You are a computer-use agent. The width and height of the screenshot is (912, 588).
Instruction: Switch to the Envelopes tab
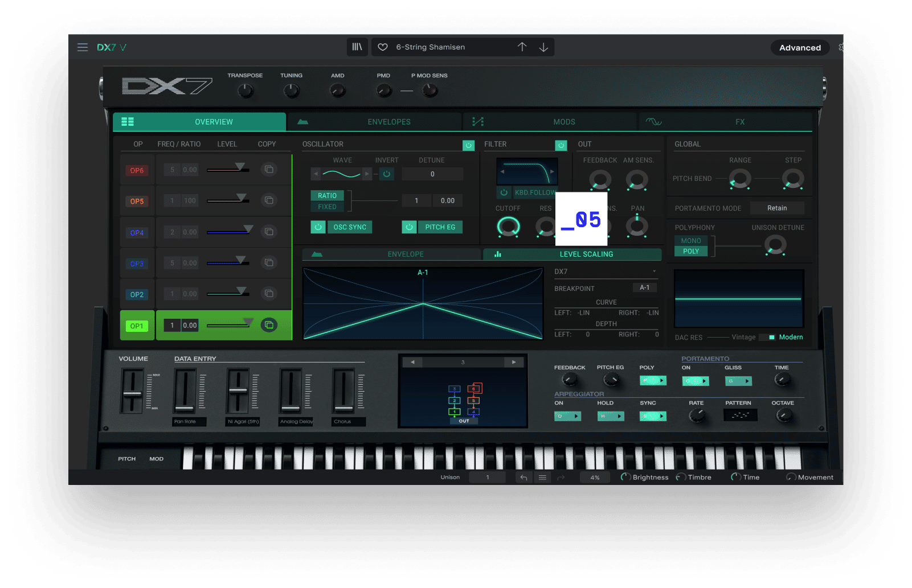(x=388, y=122)
